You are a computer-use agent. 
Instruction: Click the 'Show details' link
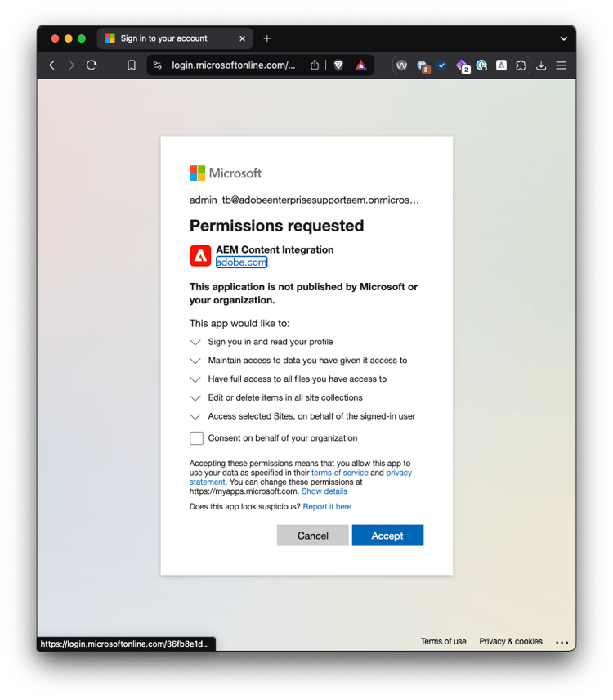324,491
